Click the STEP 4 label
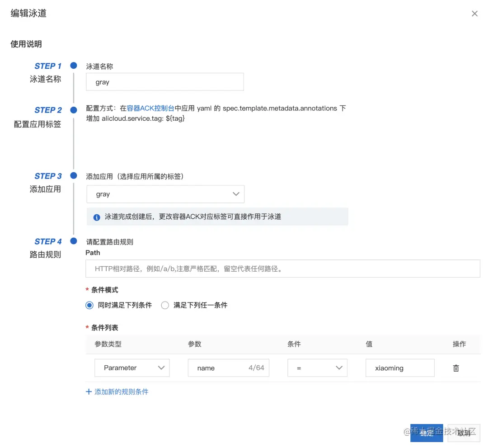488x448 pixels. 48,241
